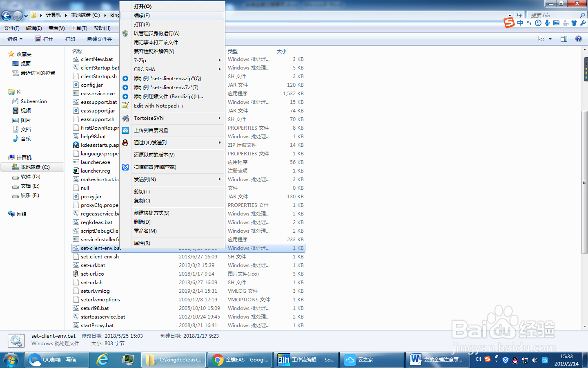This screenshot has height=368, width=588.
Task: Click the Explorer back navigation arrow
Action: [x=6, y=16]
